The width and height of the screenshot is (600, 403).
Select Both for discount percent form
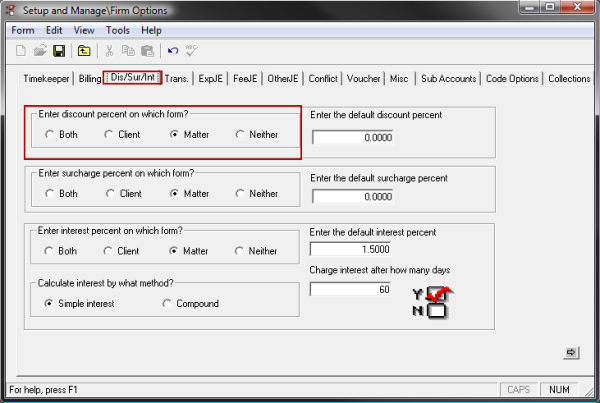tap(51, 134)
